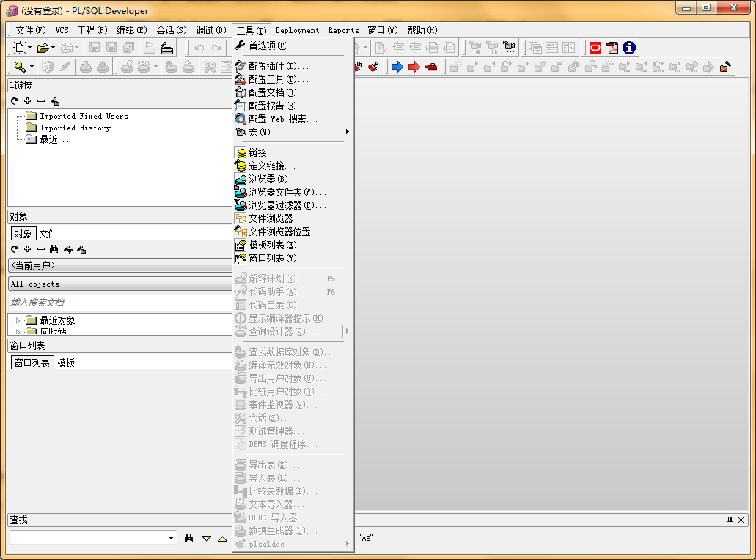756x560 pixels.
Task: Remove connection with minus icon
Action: pos(41,100)
